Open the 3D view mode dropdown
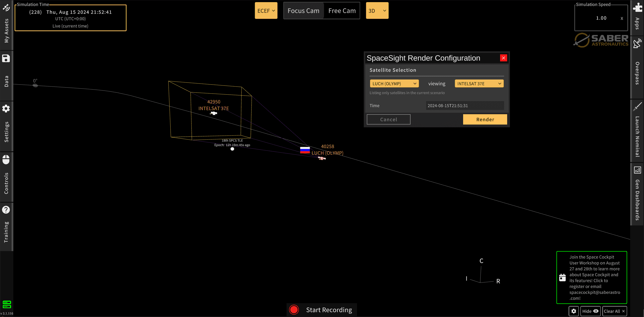Image resolution: width=644 pixels, height=317 pixels. [377, 11]
